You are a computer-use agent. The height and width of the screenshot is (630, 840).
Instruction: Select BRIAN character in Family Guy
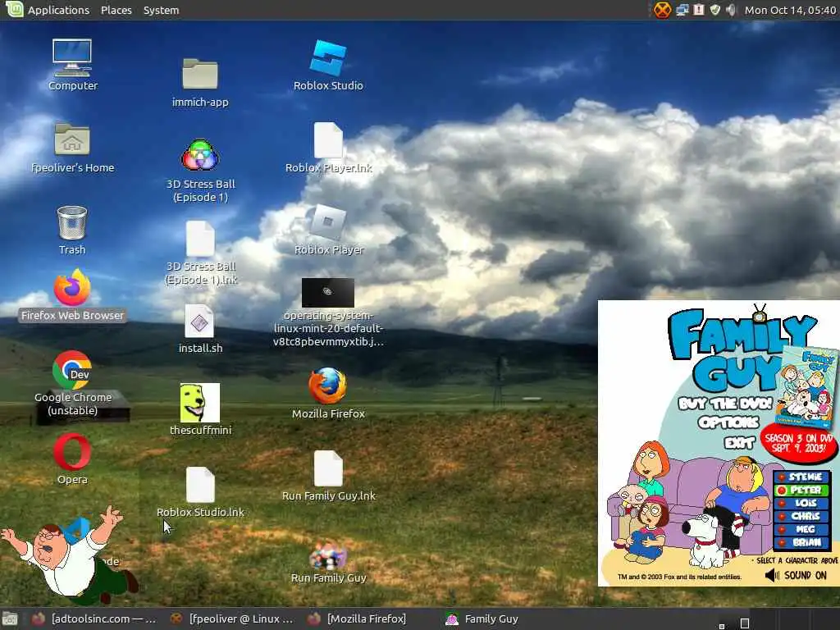coord(802,542)
